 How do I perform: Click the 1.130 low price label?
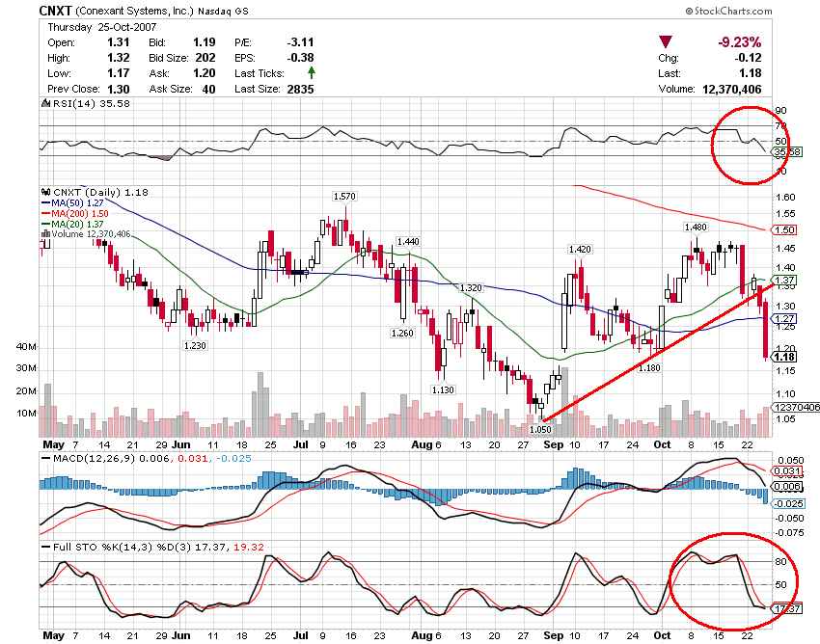coord(443,389)
